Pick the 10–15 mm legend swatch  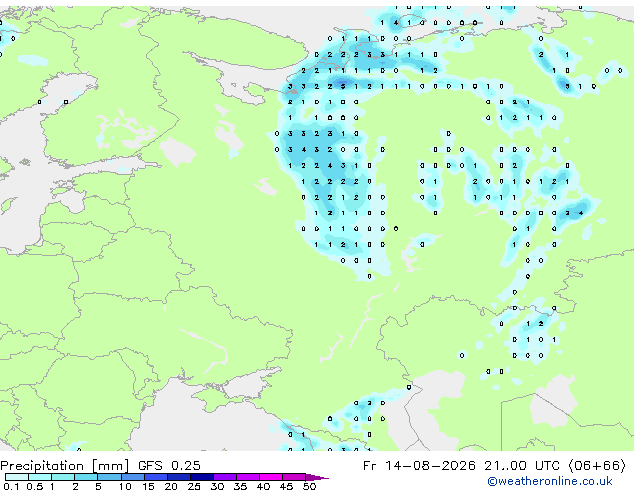tap(132, 477)
